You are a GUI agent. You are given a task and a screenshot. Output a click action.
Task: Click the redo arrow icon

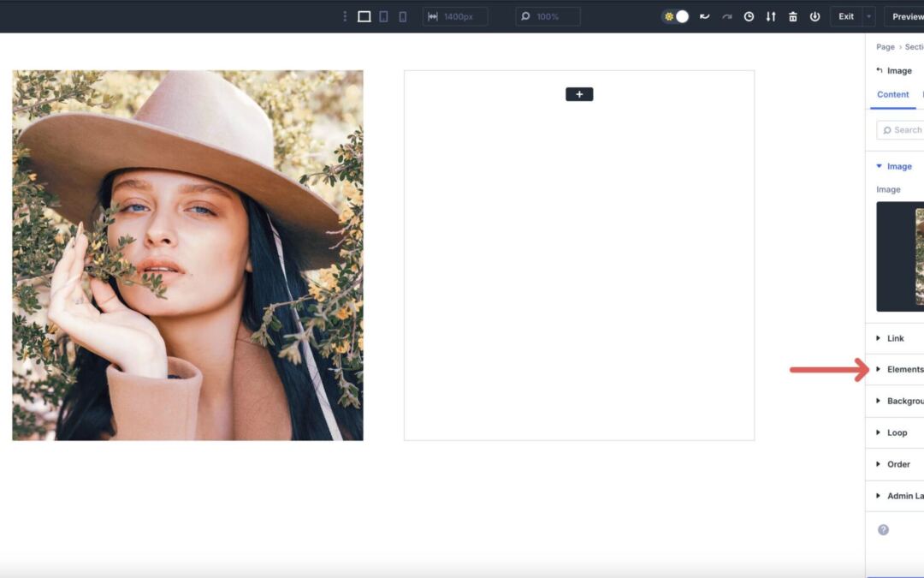click(726, 16)
